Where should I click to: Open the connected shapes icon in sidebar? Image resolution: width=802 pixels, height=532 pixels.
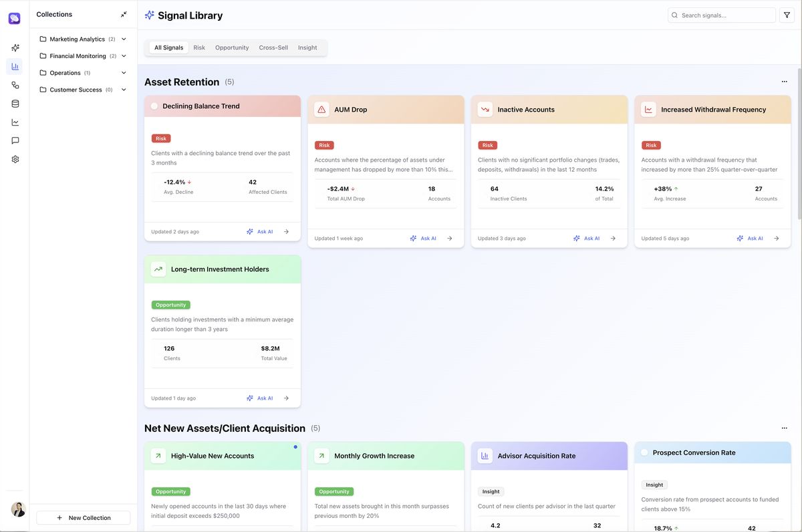pos(15,85)
